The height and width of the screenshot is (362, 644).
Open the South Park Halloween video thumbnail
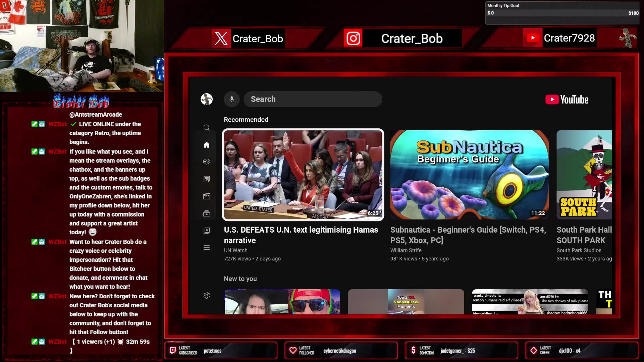[x=584, y=175]
